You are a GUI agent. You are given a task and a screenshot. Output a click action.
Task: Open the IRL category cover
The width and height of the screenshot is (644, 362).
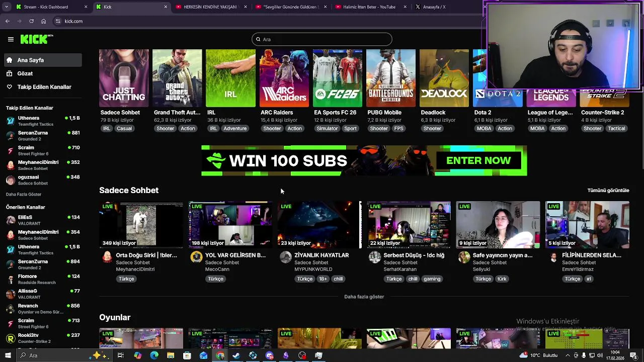coord(230,78)
